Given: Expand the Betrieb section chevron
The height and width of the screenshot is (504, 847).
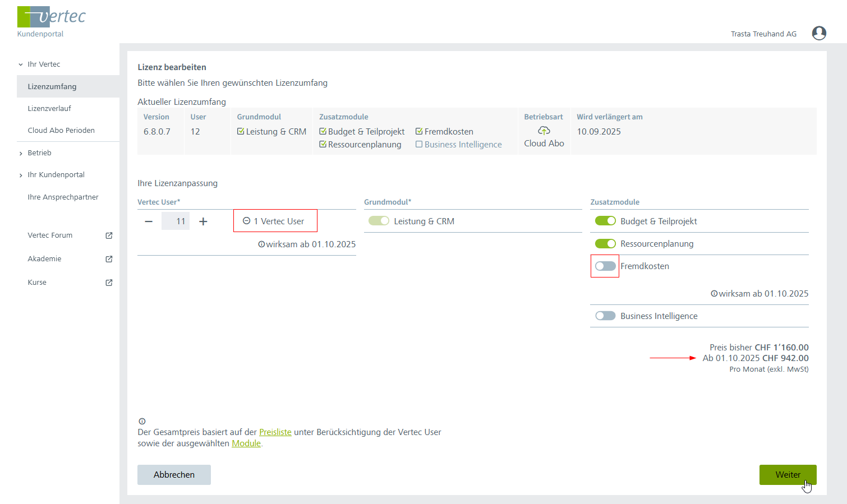Looking at the screenshot, I should pos(21,153).
